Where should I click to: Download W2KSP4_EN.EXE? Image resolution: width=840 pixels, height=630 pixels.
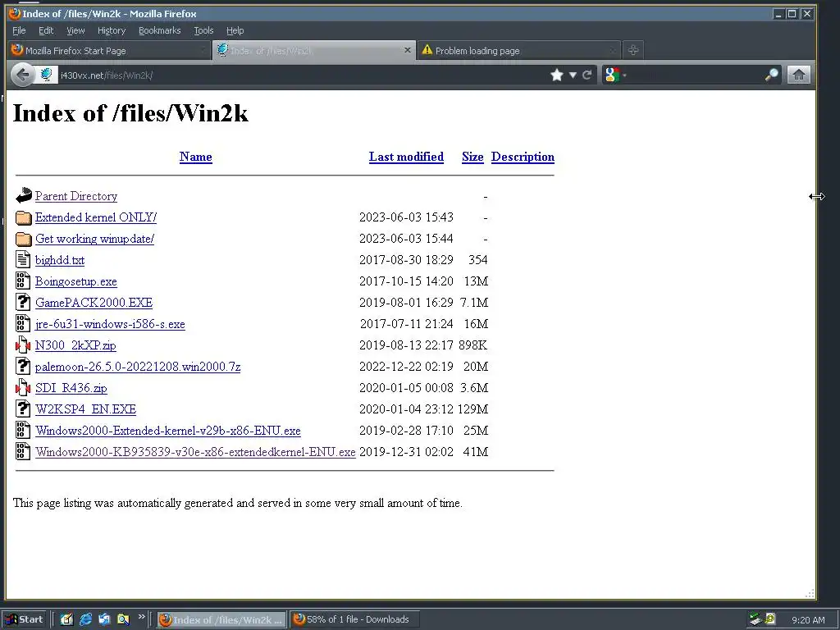pyautogui.click(x=85, y=409)
